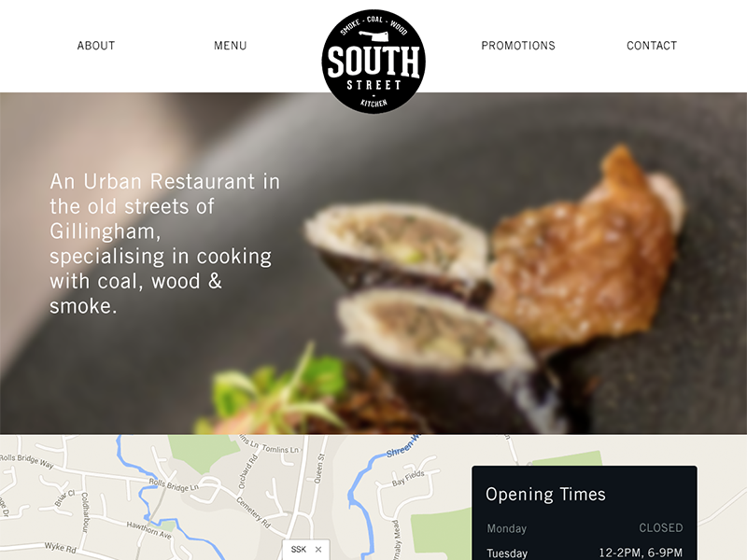The width and height of the screenshot is (747, 560).
Task: Click Hawthorn Ave on the map
Action: (148, 529)
